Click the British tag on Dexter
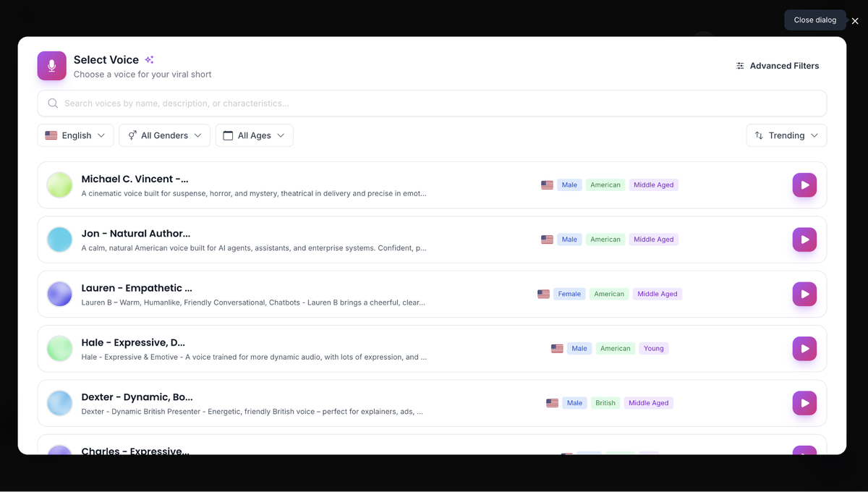The height and width of the screenshot is (492, 868). tap(605, 403)
